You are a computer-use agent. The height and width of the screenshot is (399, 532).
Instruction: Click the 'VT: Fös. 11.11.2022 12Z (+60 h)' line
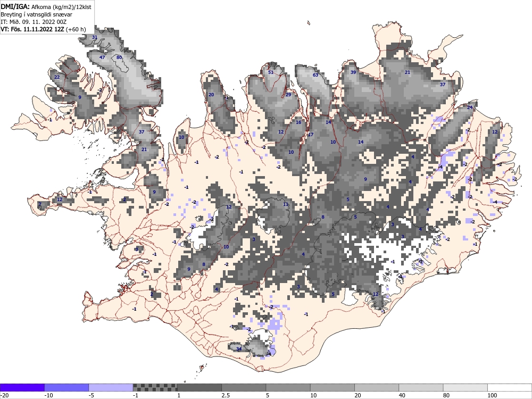click(x=43, y=29)
